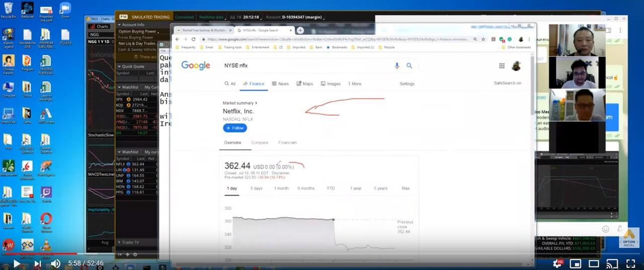Viewport: 644px width, 270px height.
Task: Click the IBM watchlist row
Action: 136,180
